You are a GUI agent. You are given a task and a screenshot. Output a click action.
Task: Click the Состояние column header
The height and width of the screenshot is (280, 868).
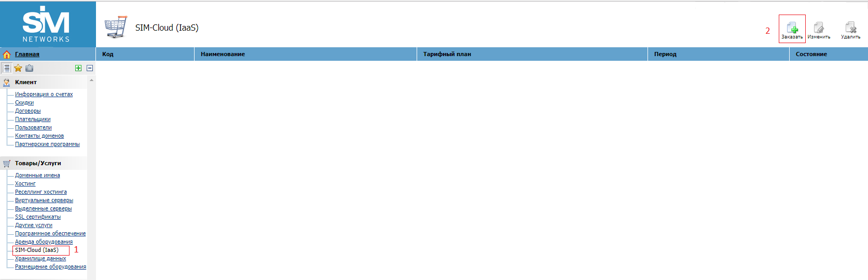[x=811, y=54]
